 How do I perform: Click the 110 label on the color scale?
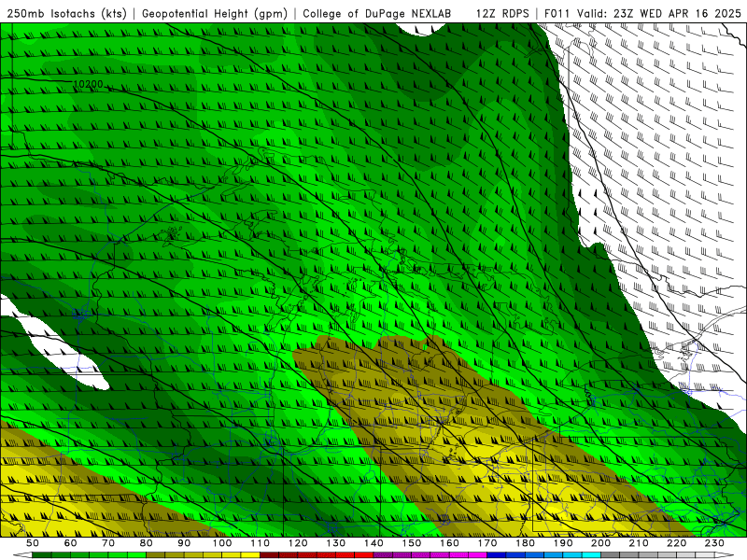pos(260,543)
